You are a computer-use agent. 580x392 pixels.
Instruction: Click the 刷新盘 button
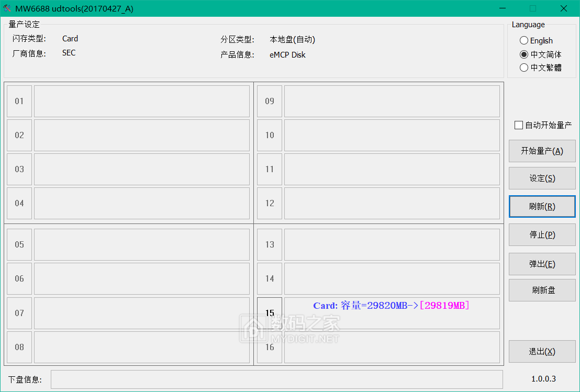click(542, 290)
